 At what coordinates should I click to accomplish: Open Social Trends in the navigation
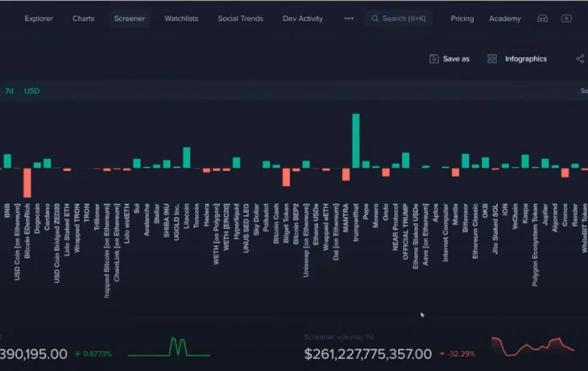pos(240,19)
